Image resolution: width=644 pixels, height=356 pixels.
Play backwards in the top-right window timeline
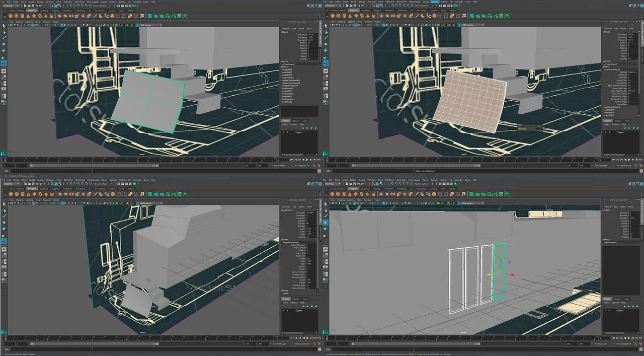pos(625,160)
